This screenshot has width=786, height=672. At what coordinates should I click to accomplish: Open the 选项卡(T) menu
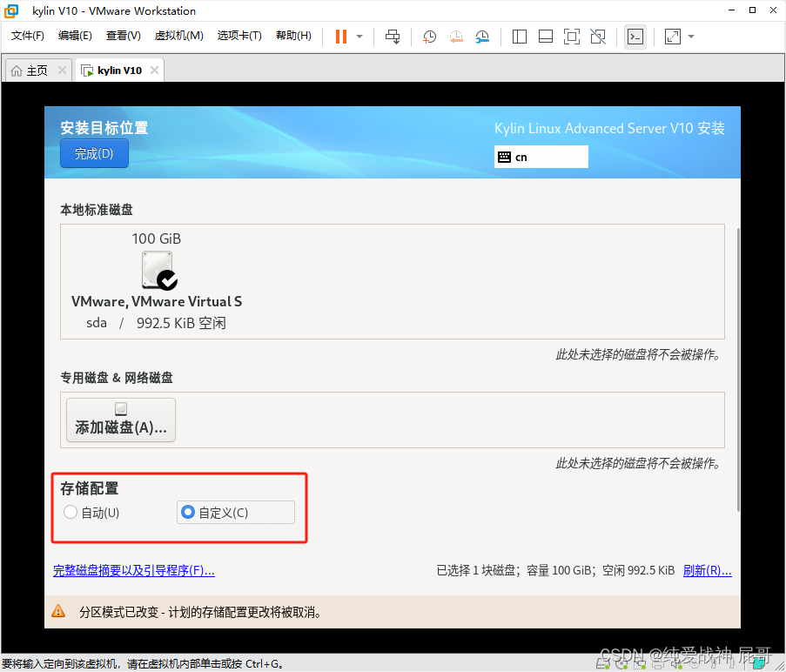pyautogui.click(x=239, y=36)
